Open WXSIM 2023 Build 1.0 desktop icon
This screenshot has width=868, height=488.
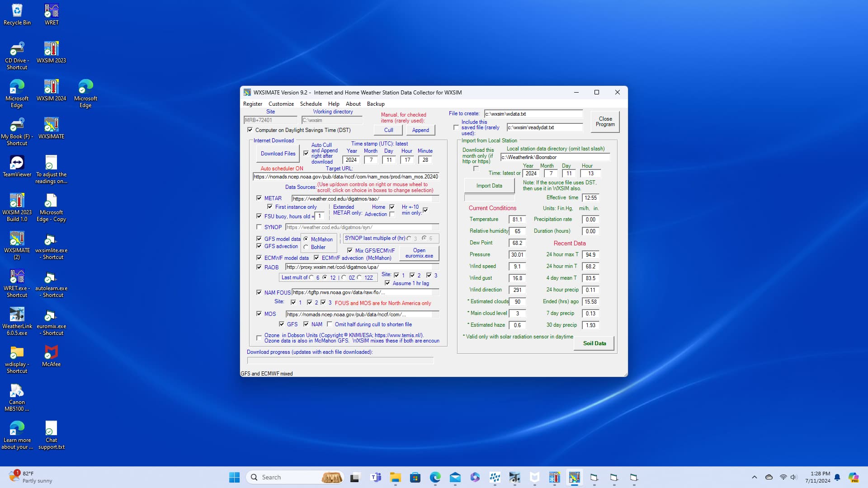[17, 207]
